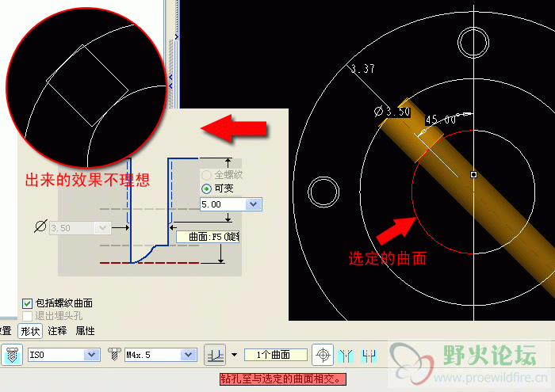Switch to the 形状 tab

pyautogui.click(x=30, y=331)
